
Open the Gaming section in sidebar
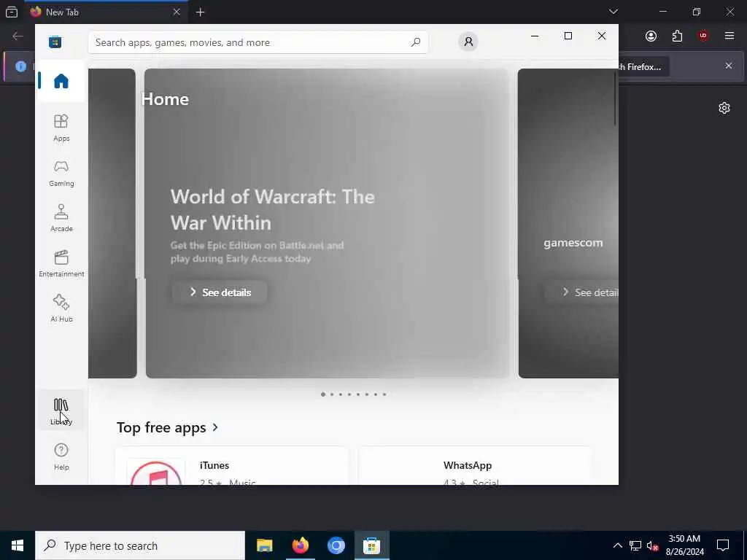coord(61,174)
